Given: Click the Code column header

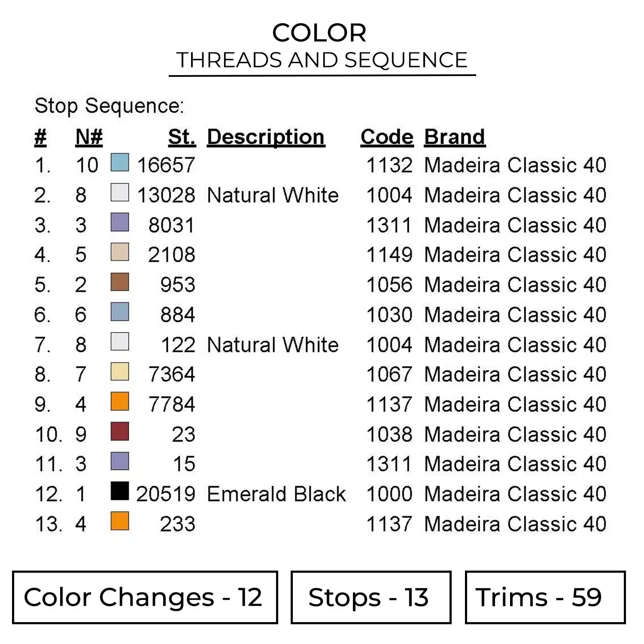Looking at the screenshot, I should click(387, 137).
